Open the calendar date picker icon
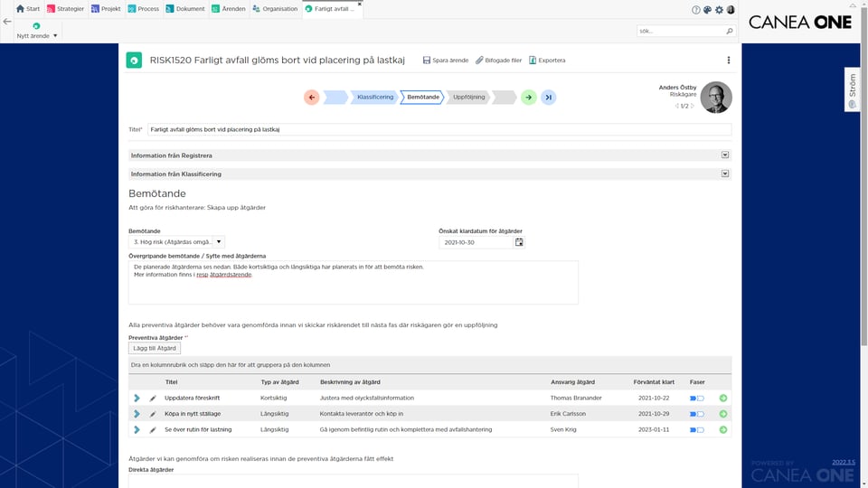The height and width of the screenshot is (488, 868). coord(519,242)
